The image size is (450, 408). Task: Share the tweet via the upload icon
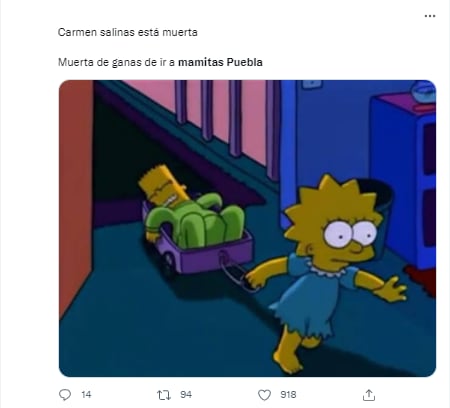coord(369,395)
